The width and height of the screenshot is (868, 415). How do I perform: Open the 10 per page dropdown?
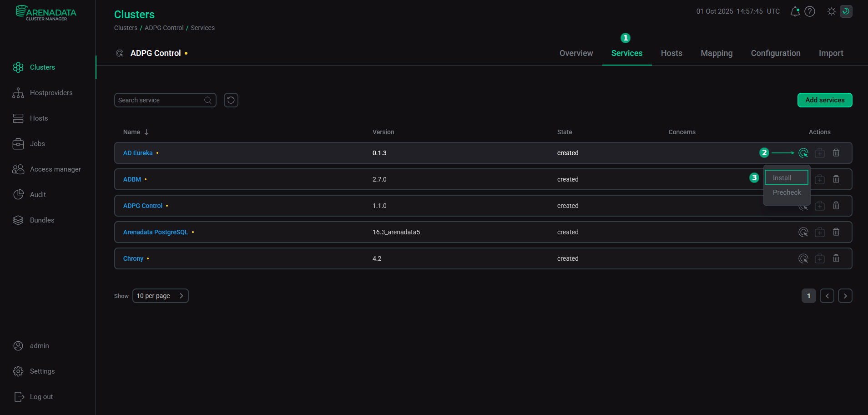coord(160,296)
